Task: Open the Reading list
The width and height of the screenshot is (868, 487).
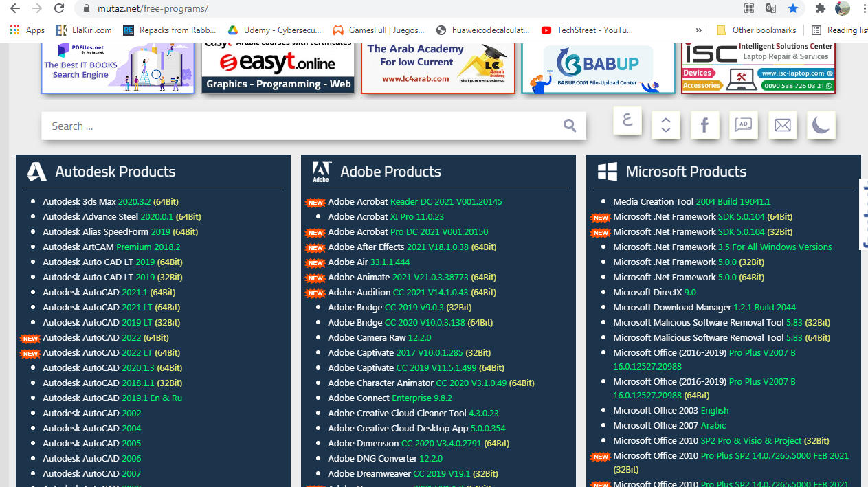Action: coord(840,30)
